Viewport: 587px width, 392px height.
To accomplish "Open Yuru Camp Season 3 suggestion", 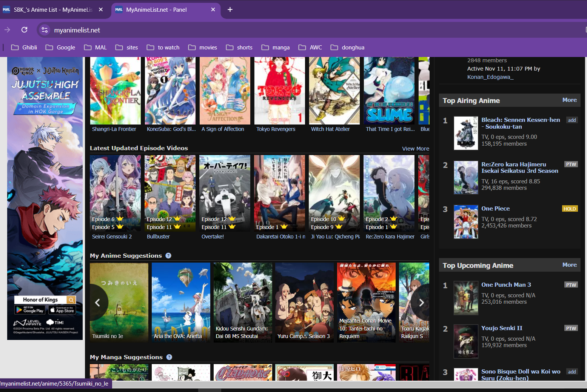I will [x=304, y=303].
